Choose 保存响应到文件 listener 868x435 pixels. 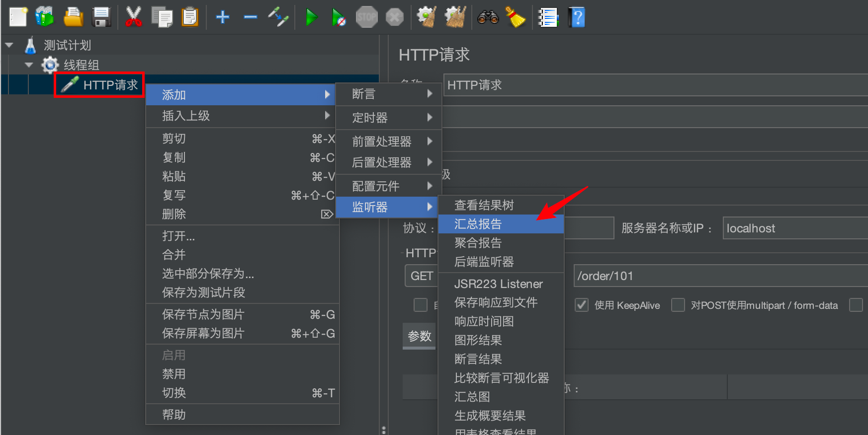501,302
